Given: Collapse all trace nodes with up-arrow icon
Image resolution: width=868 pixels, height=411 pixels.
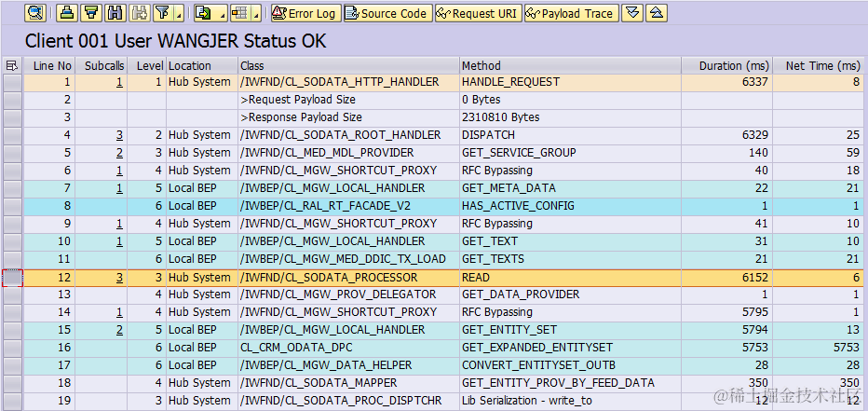Looking at the screenshot, I should tap(656, 13).
